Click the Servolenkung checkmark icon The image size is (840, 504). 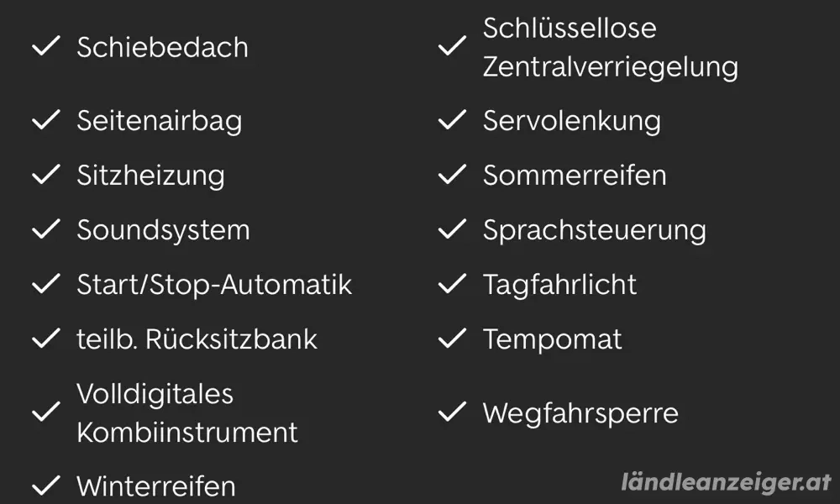tap(452, 120)
